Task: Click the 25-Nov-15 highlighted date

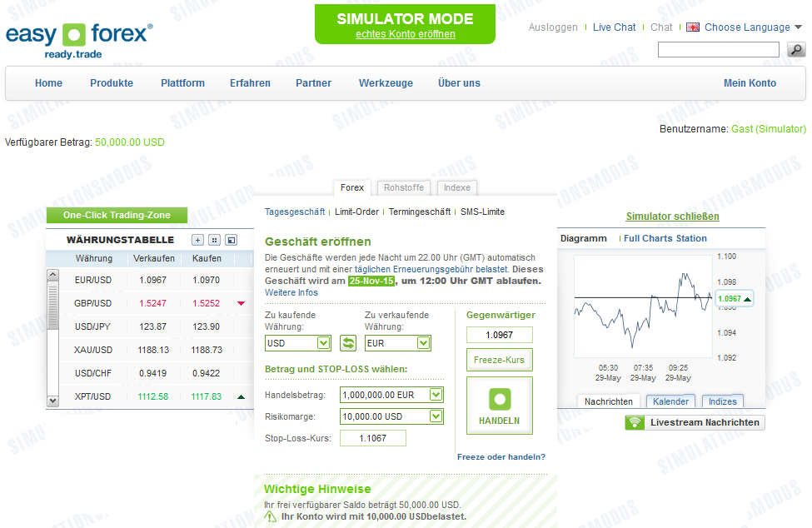Action: 371,281
